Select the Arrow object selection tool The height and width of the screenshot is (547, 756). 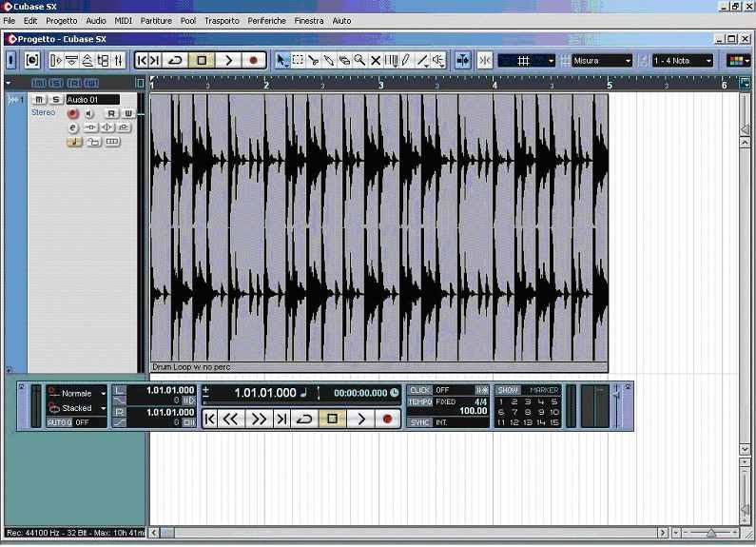point(281,60)
